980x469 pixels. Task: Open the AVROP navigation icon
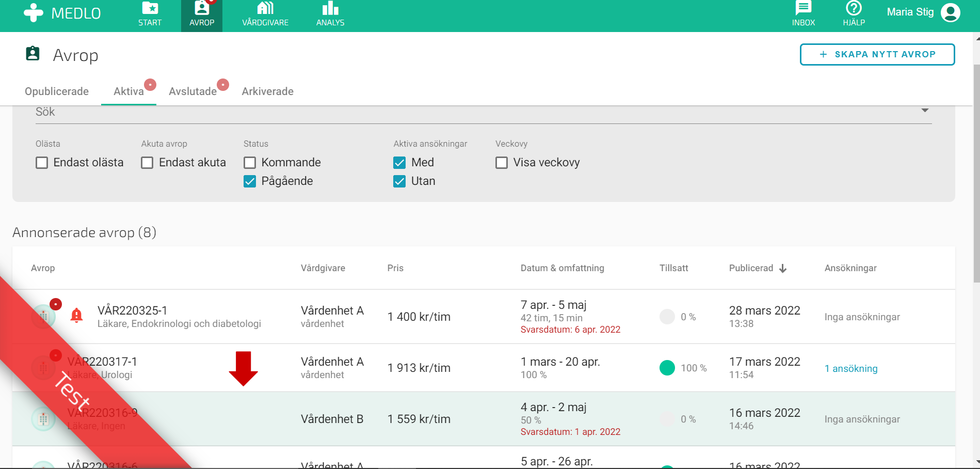coord(201,8)
